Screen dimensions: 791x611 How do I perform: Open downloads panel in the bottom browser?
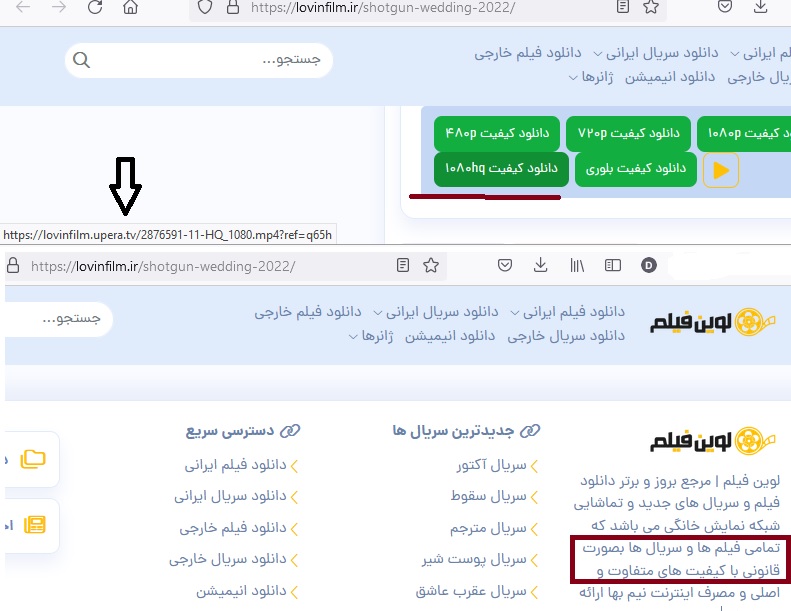tap(540, 265)
